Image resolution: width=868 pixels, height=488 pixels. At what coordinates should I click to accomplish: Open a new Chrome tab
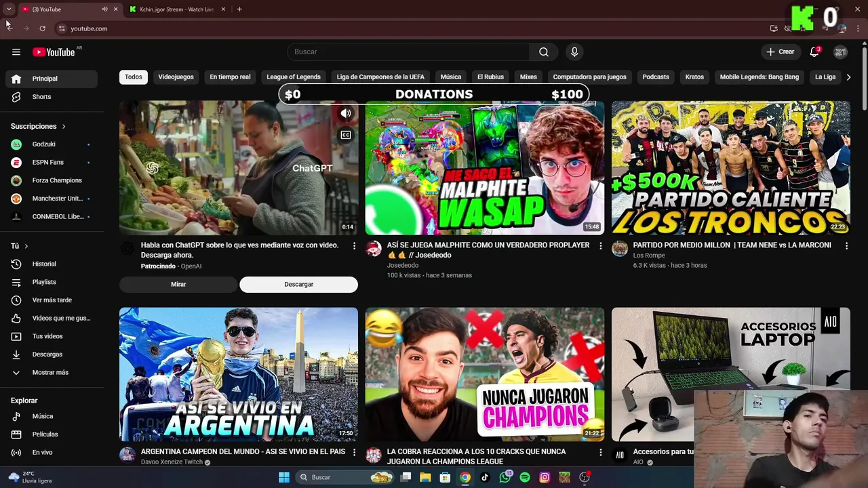tap(239, 9)
